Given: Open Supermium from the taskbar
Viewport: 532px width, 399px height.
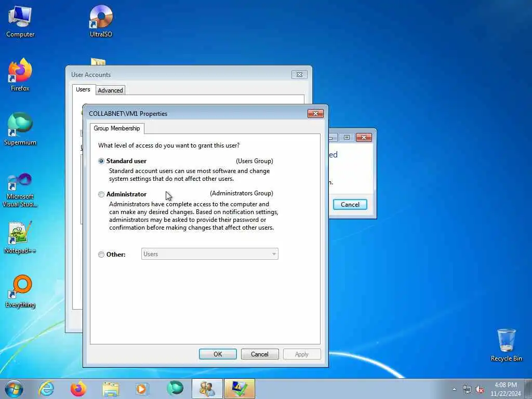Looking at the screenshot, I should (x=175, y=389).
